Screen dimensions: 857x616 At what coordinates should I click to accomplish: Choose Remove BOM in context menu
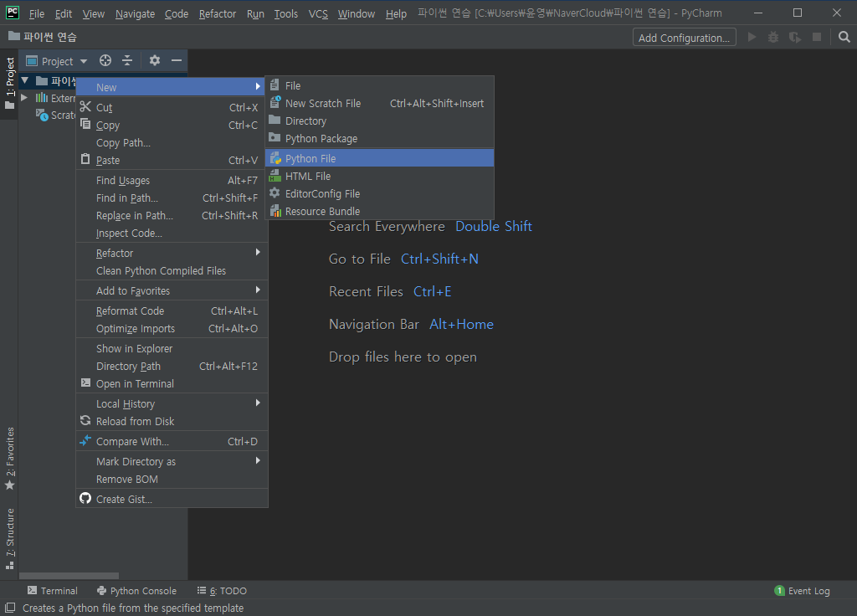coord(172,479)
